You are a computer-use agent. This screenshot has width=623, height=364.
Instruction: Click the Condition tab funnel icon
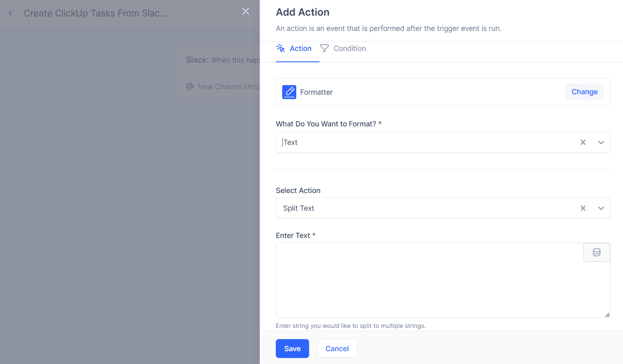pyautogui.click(x=324, y=49)
